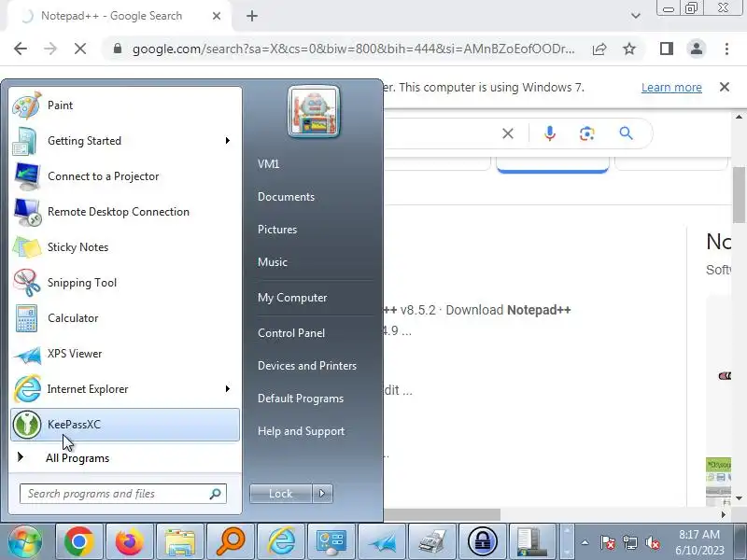Click the clock showing 8:17 AM
Screen dimensions: 747x560
pos(699,542)
